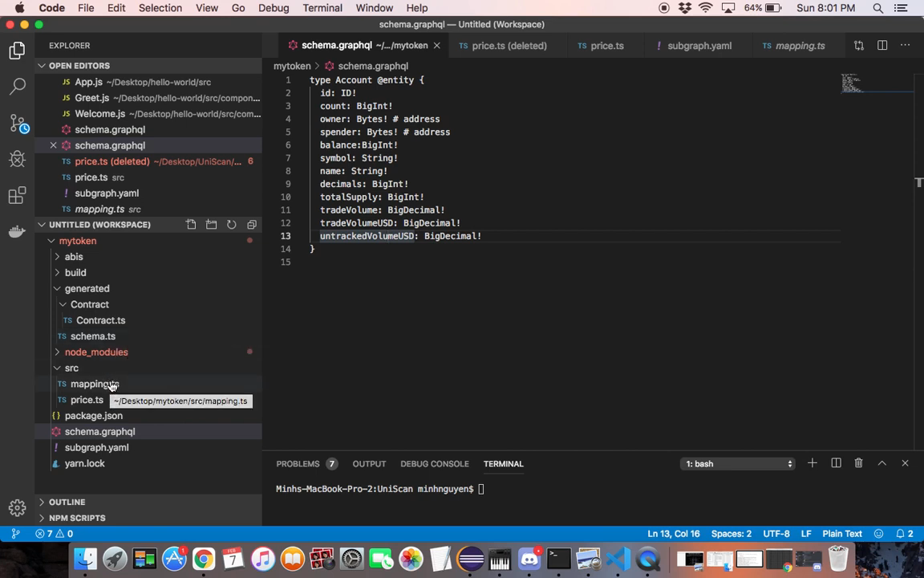Click Spaces: 2 indentation setting
Image resolution: width=924 pixels, height=578 pixels.
click(x=731, y=534)
